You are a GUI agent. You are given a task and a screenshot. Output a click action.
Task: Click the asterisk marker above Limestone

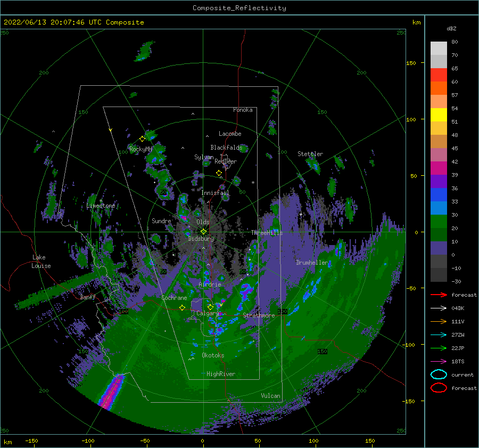(101, 201)
